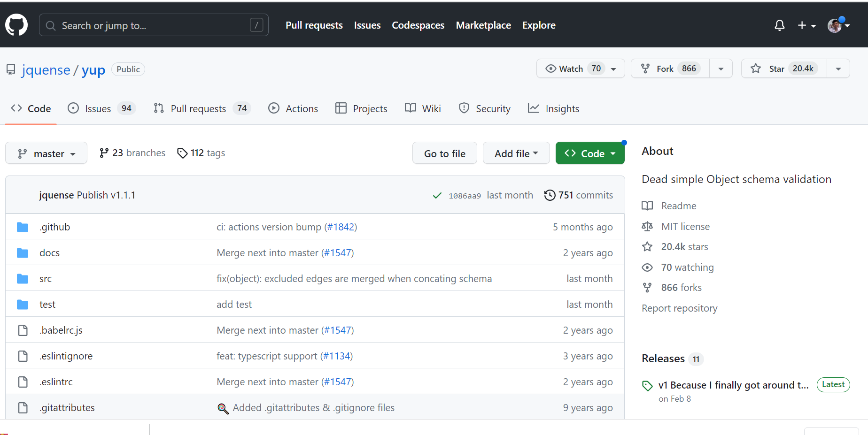Open the green Code dropdown

point(590,153)
